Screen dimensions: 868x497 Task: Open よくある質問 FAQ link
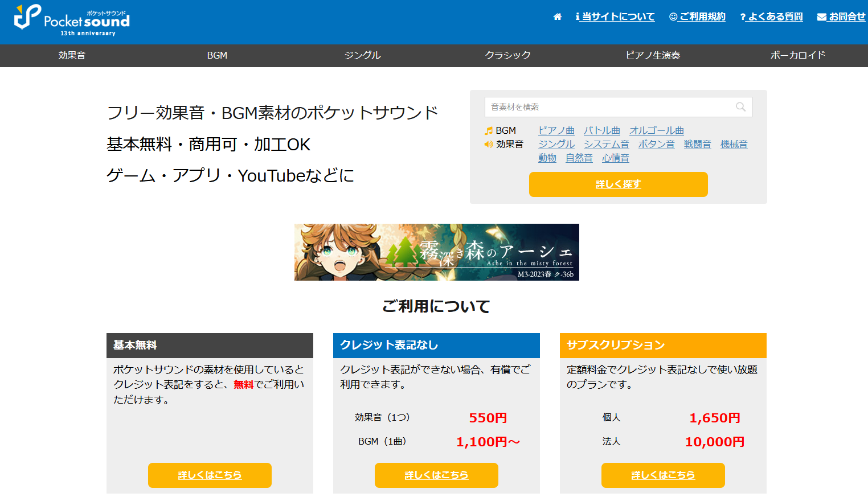(771, 17)
